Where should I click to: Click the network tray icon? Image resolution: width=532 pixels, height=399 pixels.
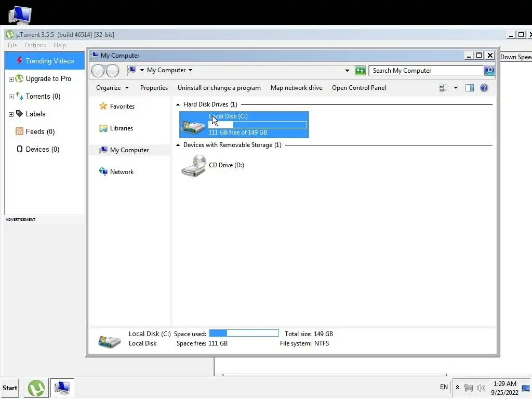[x=469, y=388]
